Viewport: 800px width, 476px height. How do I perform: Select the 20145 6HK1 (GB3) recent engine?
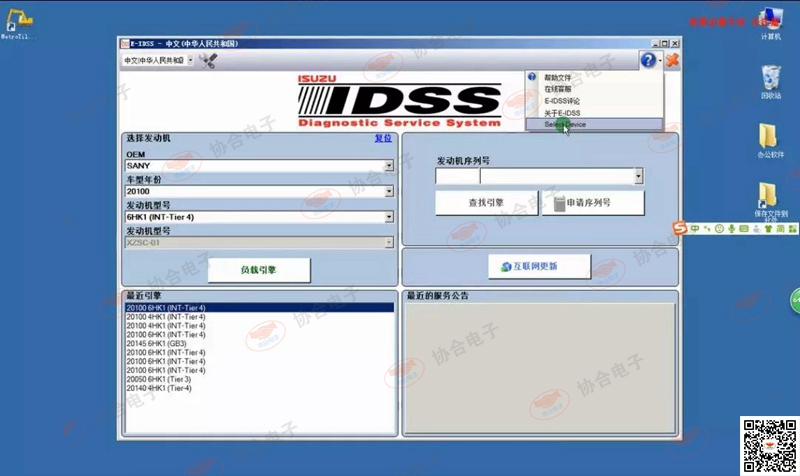click(260, 343)
